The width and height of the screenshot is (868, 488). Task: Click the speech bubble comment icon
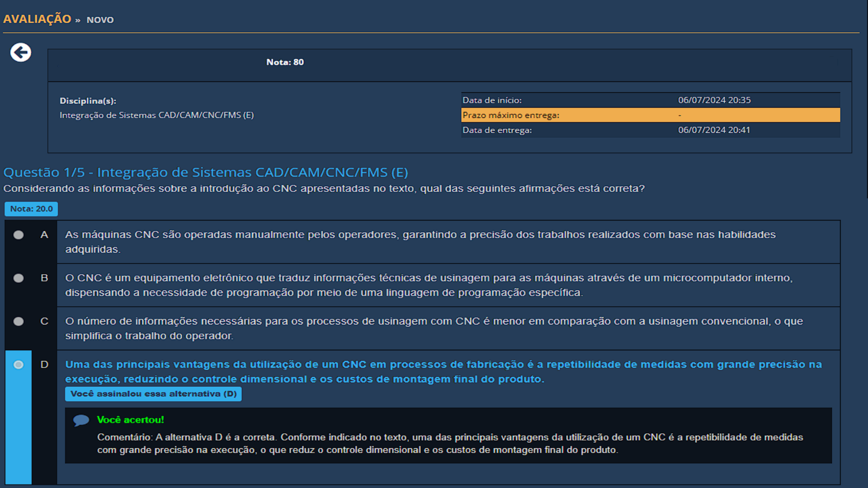(x=81, y=420)
